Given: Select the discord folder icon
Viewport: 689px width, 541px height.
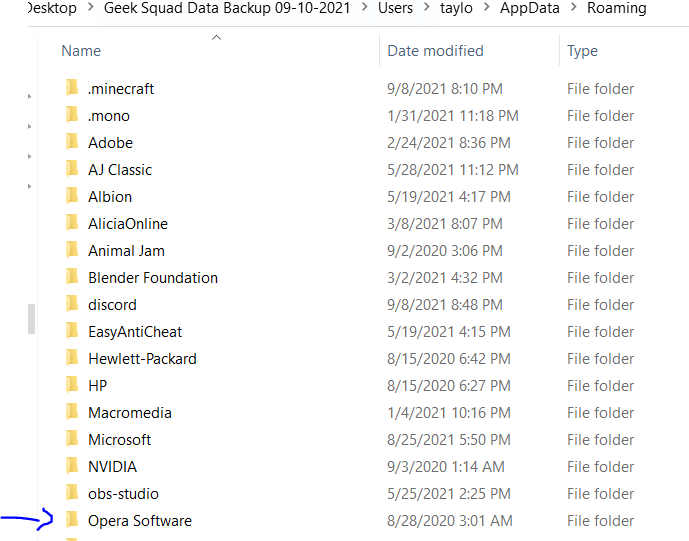Looking at the screenshot, I should [x=72, y=304].
